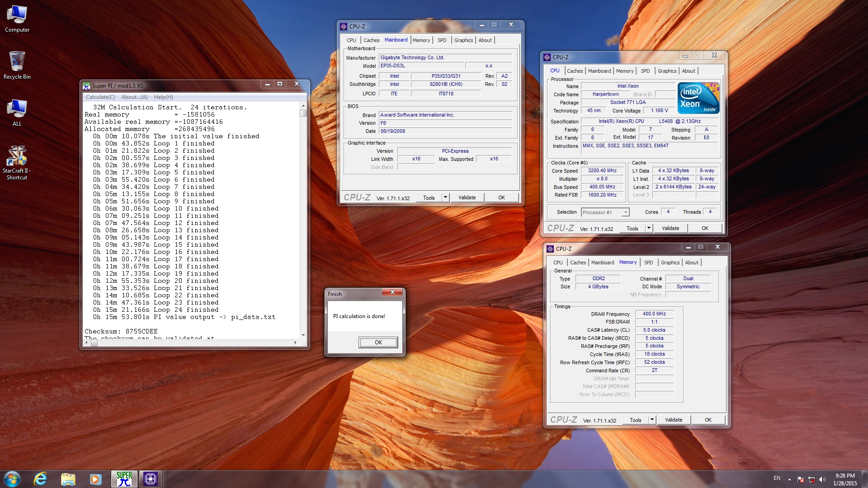868x488 pixels.
Task: Click the 'Harpertown' code name value
Action: 605,94
